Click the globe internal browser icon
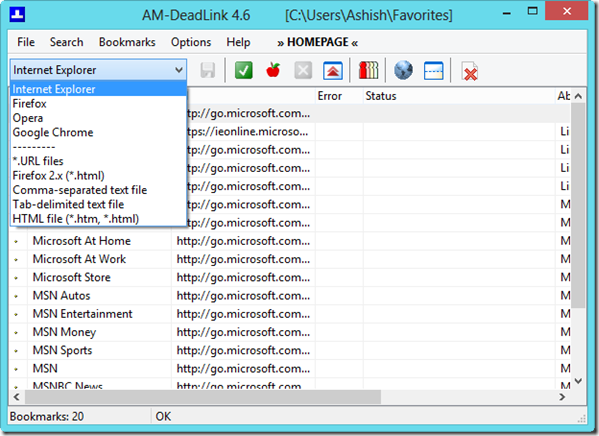 pos(403,70)
